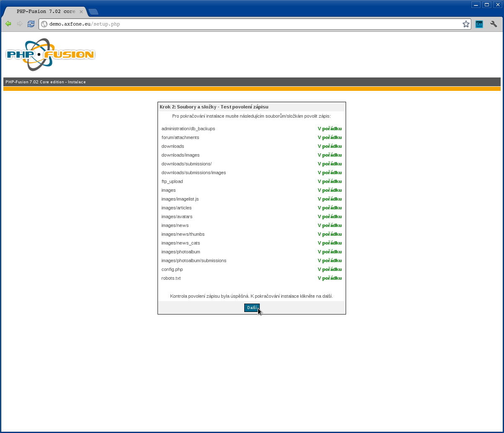Click the robots.txt entry in list
The width and height of the screenshot is (504, 433).
tap(171, 278)
